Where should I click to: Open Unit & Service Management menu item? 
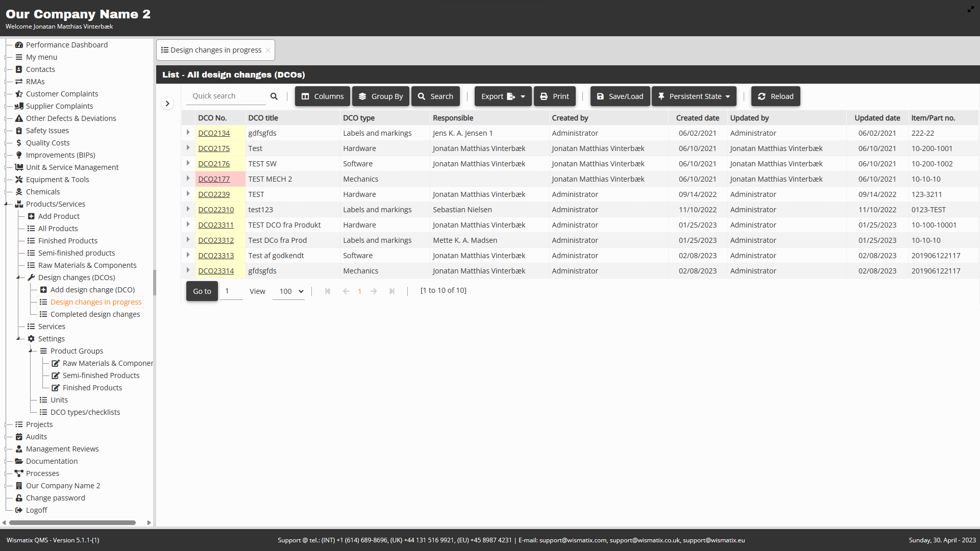click(72, 167)
